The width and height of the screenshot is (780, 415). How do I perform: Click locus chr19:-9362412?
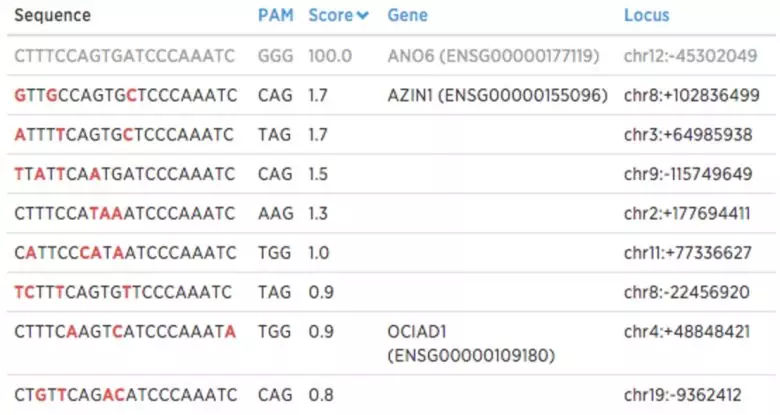pos(682,395)
